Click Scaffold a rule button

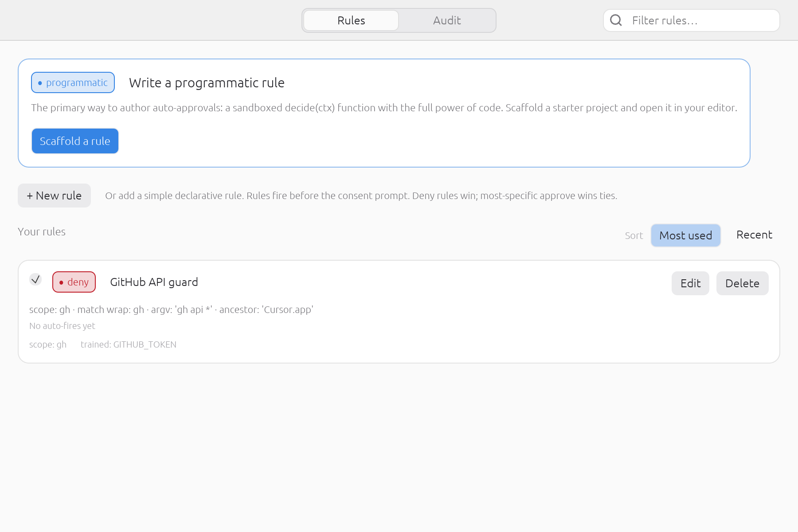point(75,141)
